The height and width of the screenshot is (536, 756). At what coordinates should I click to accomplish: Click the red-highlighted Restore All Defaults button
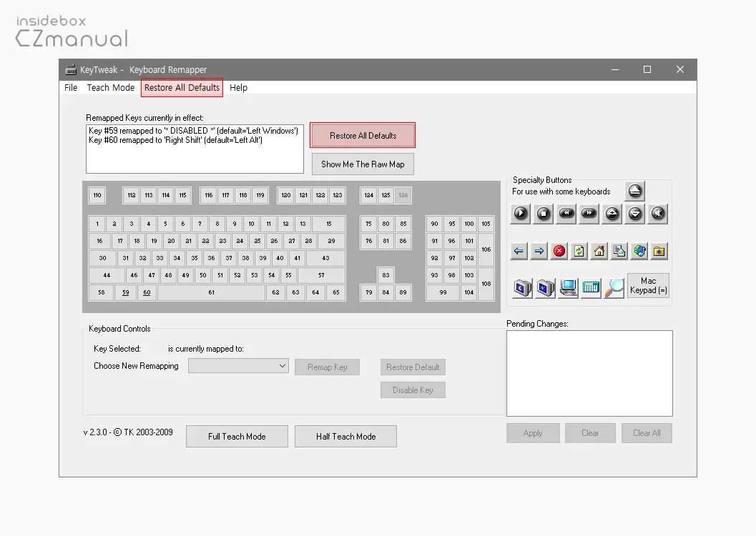click(363, 136)
